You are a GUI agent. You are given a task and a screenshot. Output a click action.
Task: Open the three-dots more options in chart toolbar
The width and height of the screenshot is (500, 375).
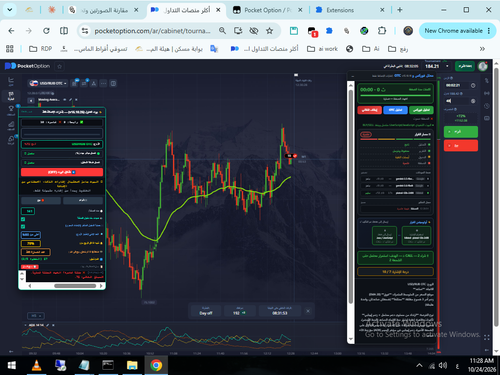pos(103,83)
